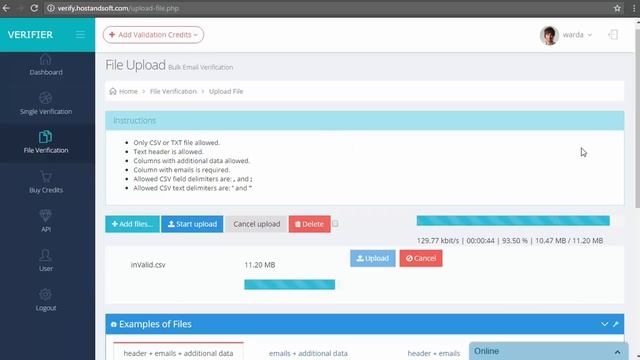Open the Dashboard sidebar item

click(x=46, y=65)
